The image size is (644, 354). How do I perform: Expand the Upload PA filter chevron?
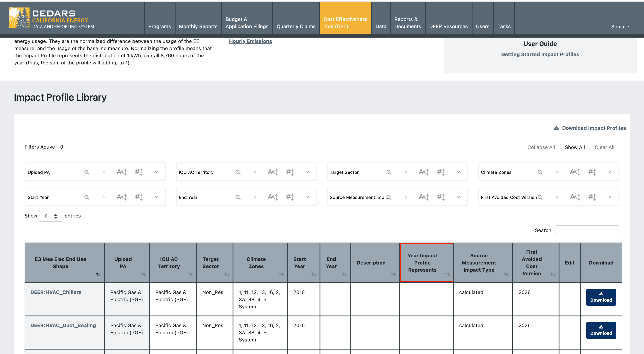tap(157, 172)
